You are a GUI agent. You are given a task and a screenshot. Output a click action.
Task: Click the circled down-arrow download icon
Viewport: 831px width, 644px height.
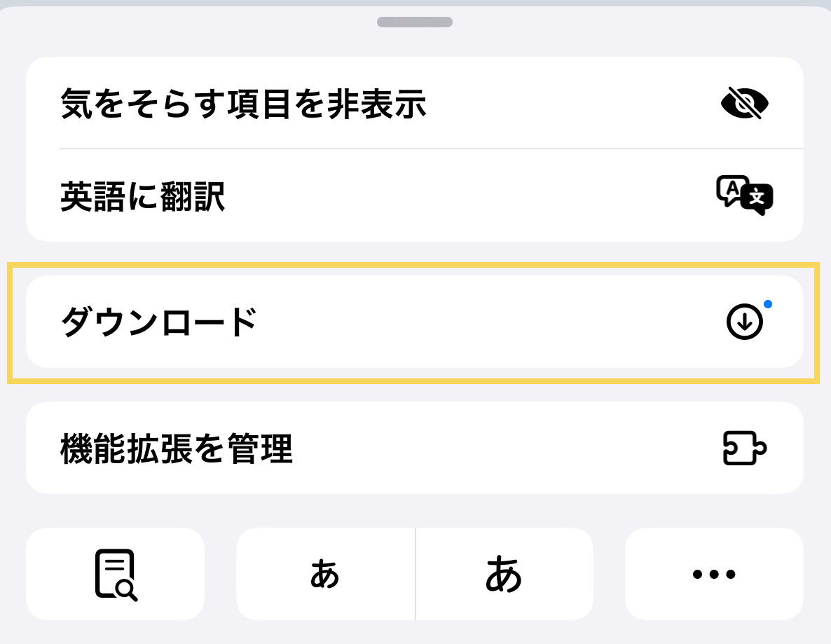tap(743, 322)
